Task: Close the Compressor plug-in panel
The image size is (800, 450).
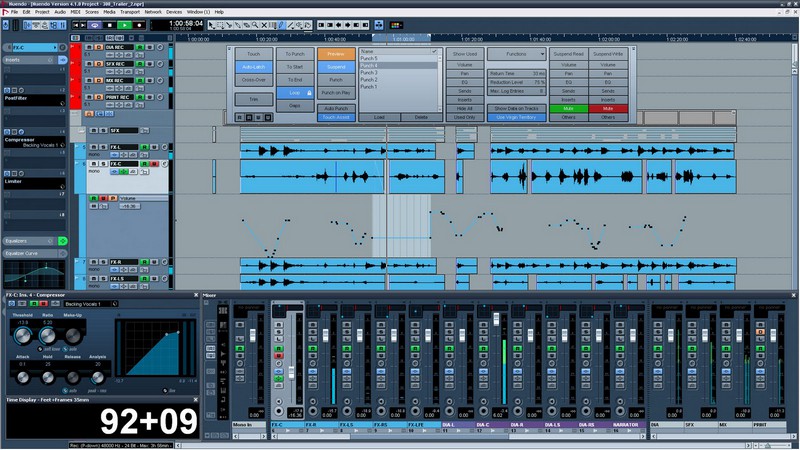Action: 195,296
